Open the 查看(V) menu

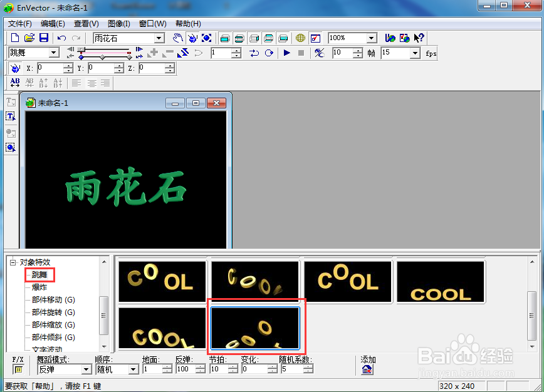(x=86, y=24)
